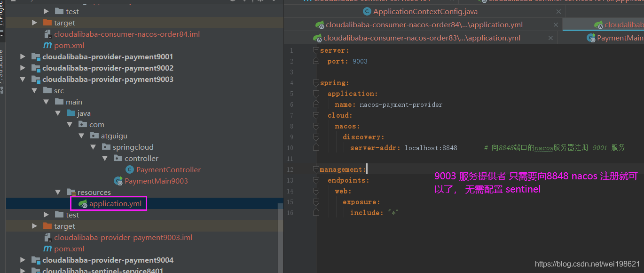Viewport: 644px width, 273px height.
Task: Expand the cloudalibaba-provider-payment9001 module
Action: click(23, 57)
